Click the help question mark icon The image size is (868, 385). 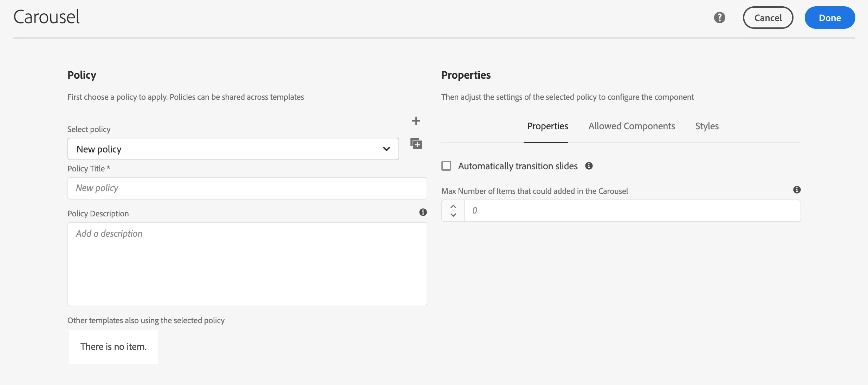coord(719,18)
